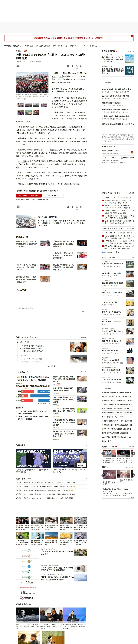
Task: Open the Think キャンパス logo link
Action: (x=28, y=593)
